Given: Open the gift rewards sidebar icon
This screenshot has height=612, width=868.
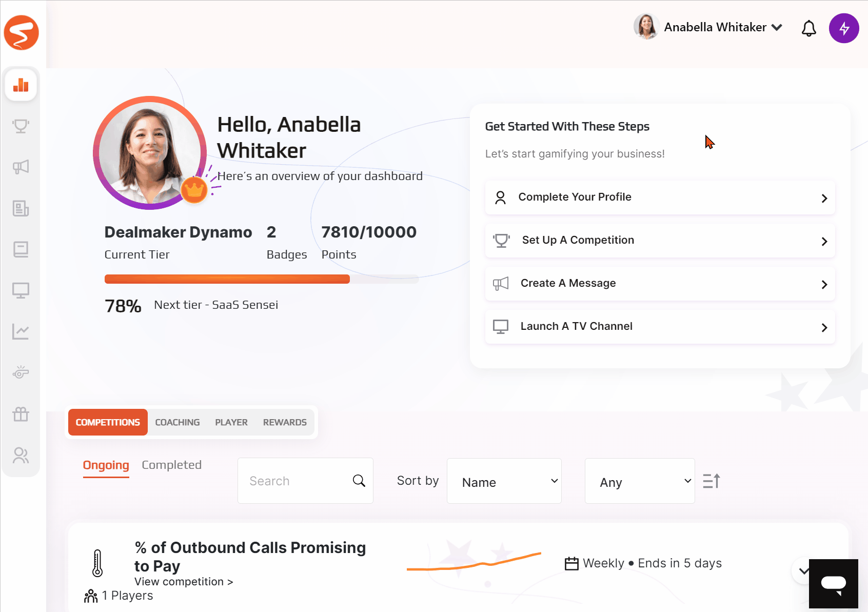Looking at the screenshot, I should [21, 414].
